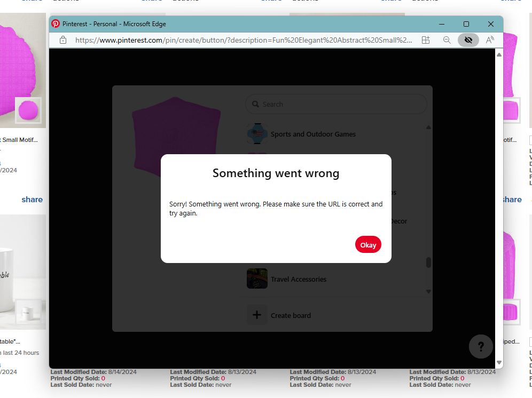Click the search magnifier icon in board search

(x=255, y=104)
